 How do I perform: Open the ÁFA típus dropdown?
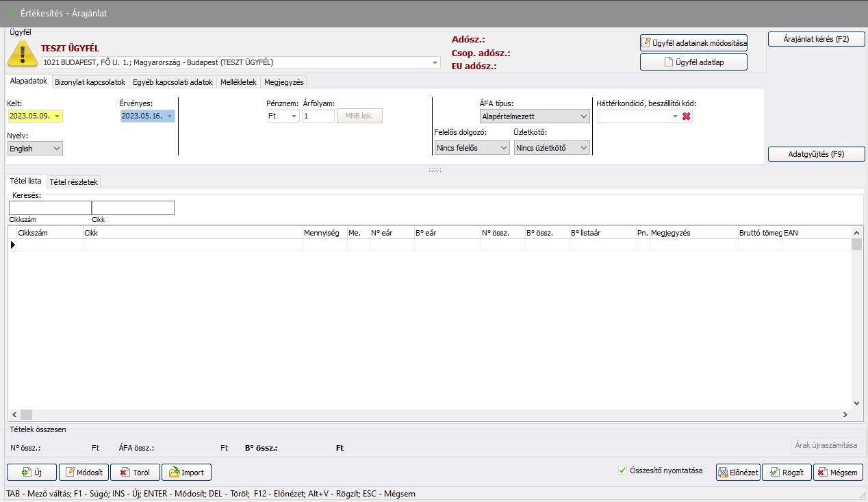click(x=535, y=116)
